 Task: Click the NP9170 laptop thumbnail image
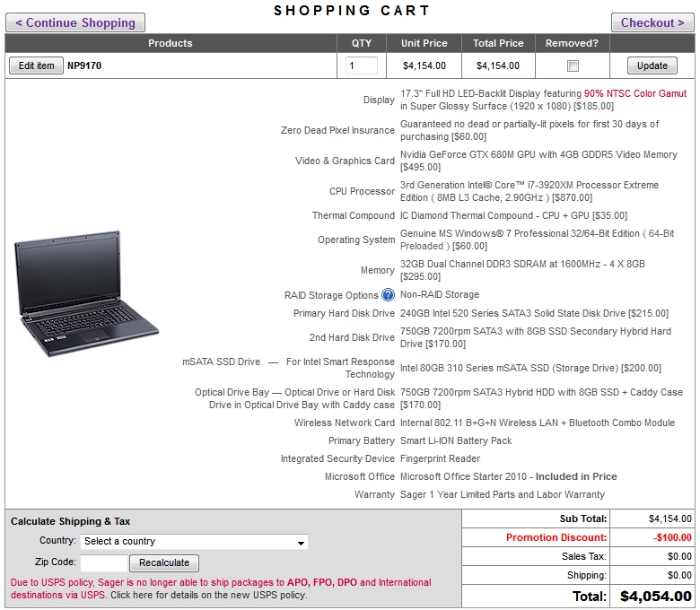click(86, 293)
